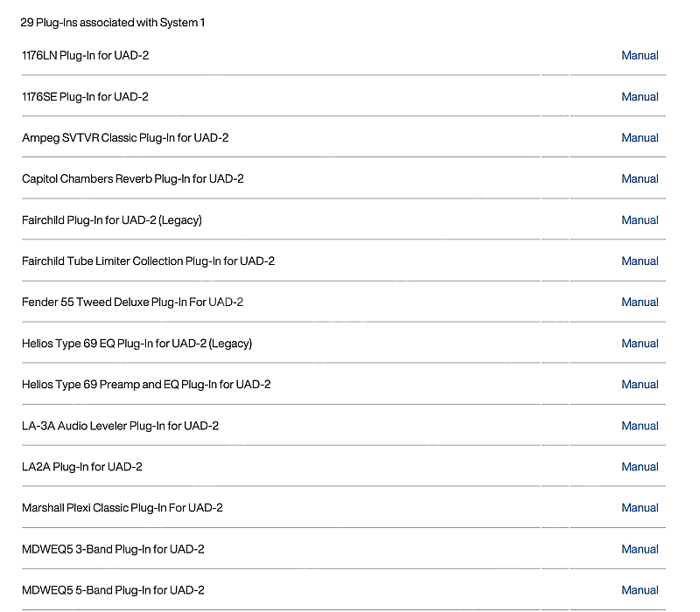Select the Capitol Chambers Reverb Plug-In name

point(132,179)
